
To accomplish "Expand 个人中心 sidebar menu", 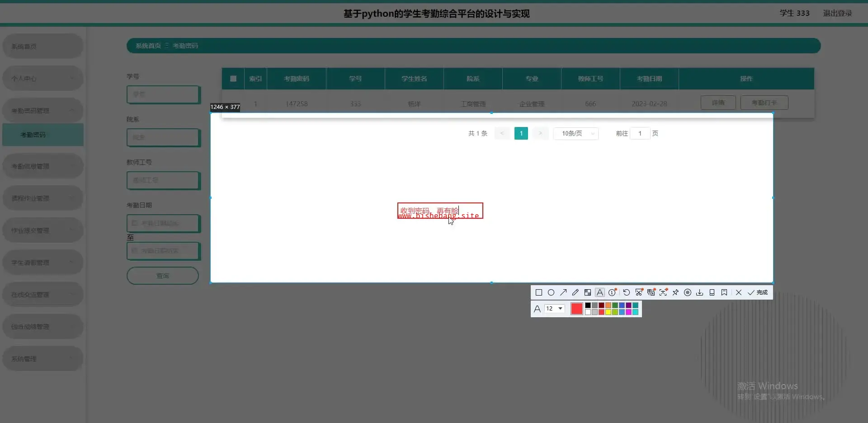I will coord(43,78).
